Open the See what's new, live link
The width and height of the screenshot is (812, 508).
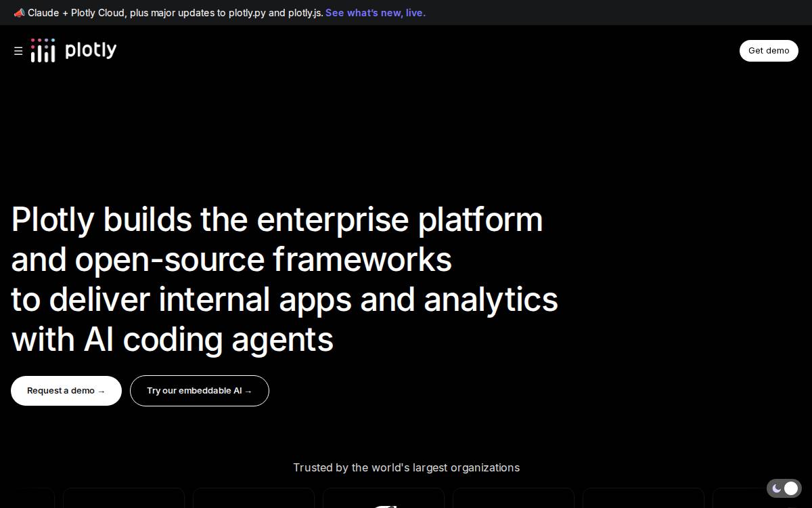tap(376, 13)
